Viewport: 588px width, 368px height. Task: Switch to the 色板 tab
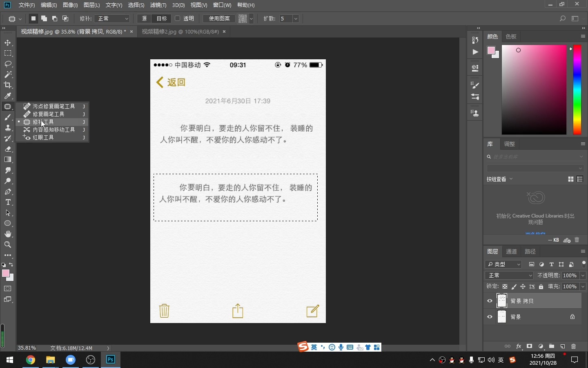pyautogui.click(x=511, y=36)
